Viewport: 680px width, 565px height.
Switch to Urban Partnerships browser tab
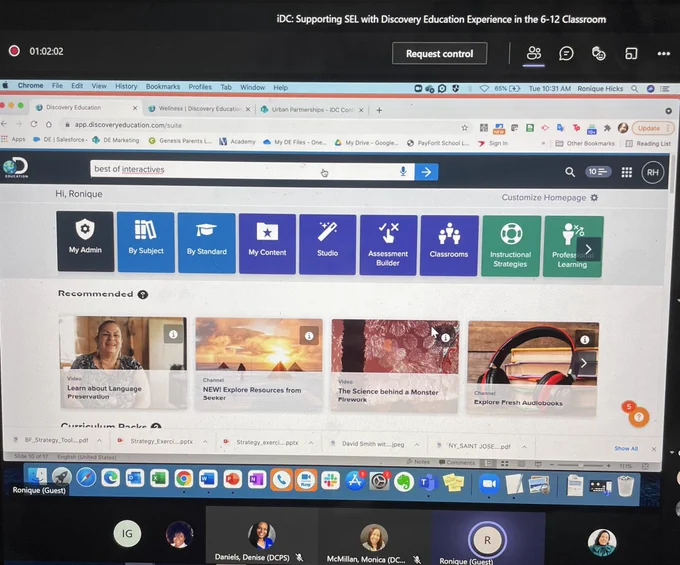point(312,110)
